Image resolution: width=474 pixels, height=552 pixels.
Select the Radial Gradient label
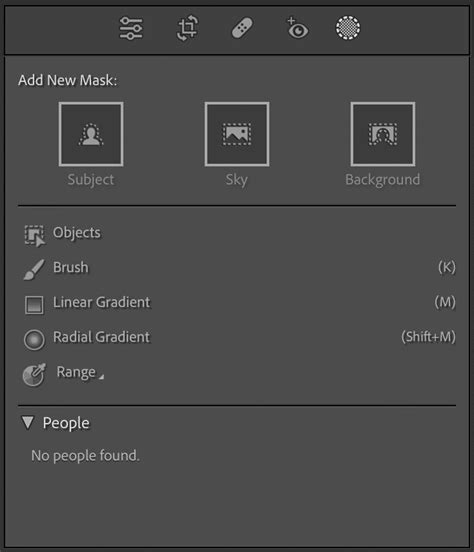point(101,337)
